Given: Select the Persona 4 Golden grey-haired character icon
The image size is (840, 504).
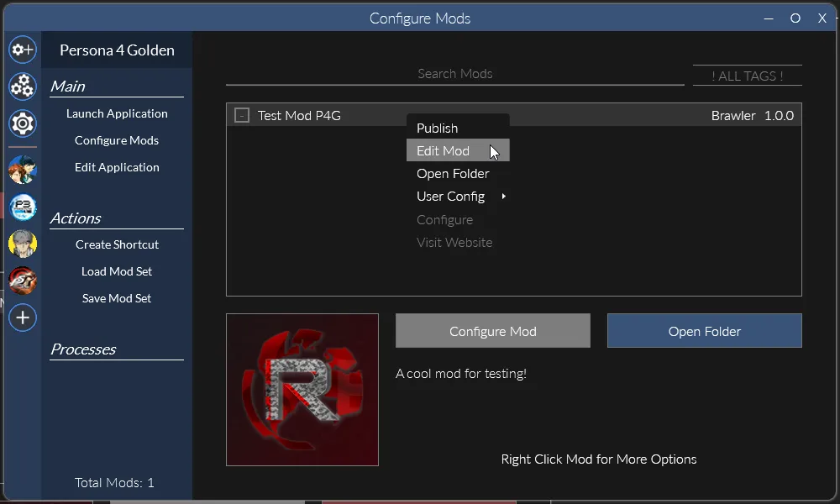Looking at the screenshot, I should click(23, 244).
